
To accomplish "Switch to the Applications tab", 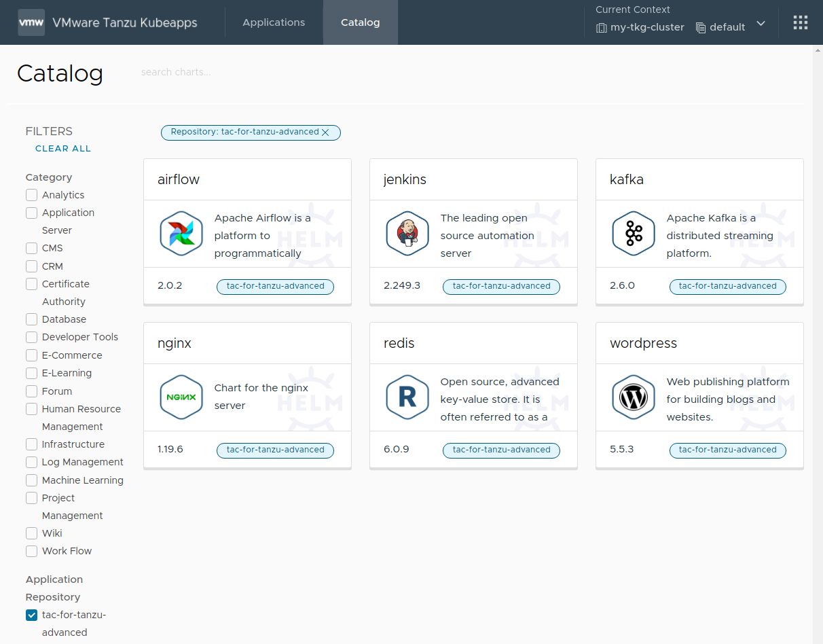I will pos(274,22).
